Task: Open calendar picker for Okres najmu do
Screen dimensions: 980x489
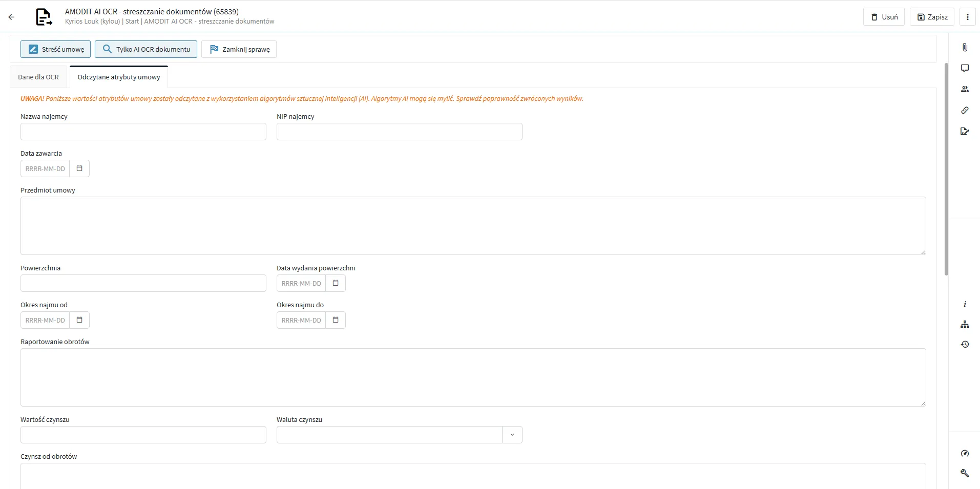Action: click(336, 320)
